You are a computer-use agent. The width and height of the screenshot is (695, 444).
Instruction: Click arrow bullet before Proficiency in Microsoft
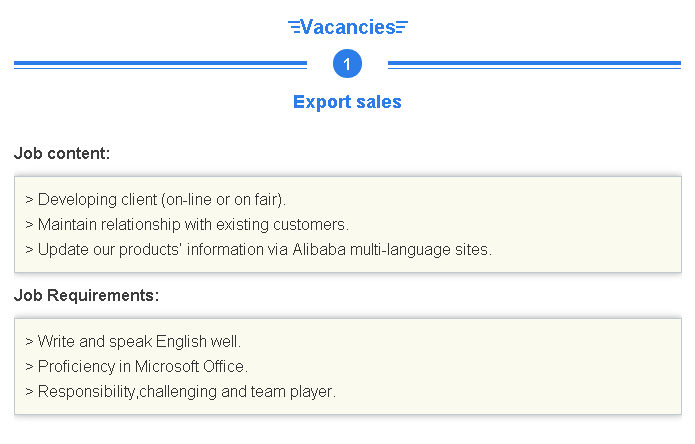pos(29,367)
